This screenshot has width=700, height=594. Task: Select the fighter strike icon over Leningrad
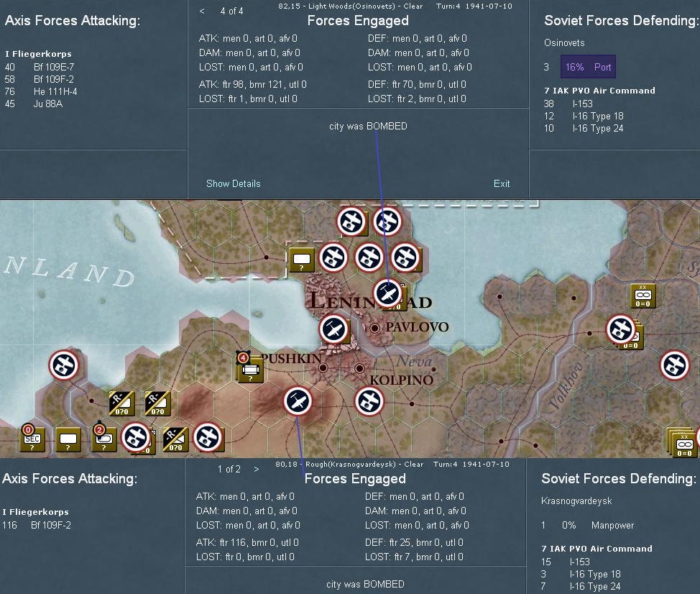[388, 293]
